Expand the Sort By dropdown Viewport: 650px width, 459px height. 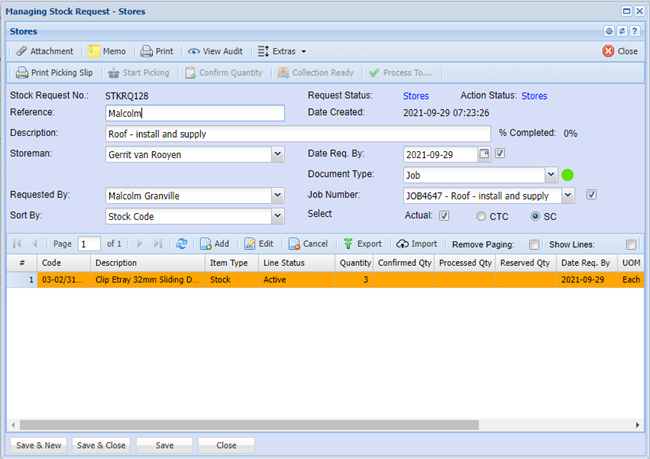(x=277, y=215)
